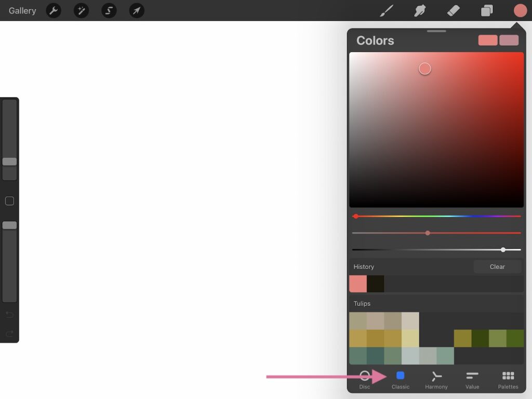Pick the first teal-green swatch in Tulips third row
This screenshot has width=532, height=399.
point(358,356)
